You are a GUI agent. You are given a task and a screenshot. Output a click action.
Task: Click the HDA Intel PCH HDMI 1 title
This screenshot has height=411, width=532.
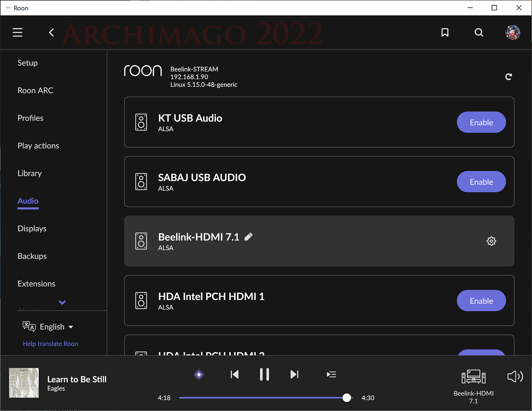pyautogui.click(x=211, y=296)
